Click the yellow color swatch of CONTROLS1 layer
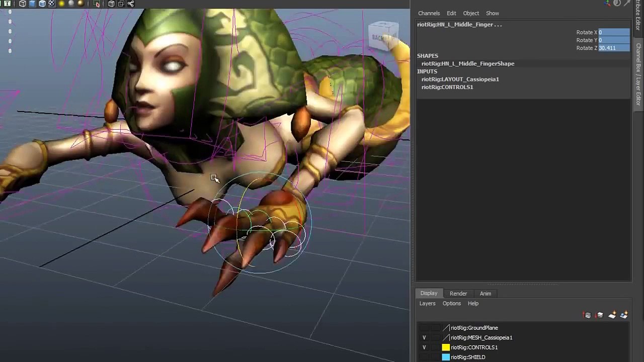The image size is (644, 362). point(446,347)
